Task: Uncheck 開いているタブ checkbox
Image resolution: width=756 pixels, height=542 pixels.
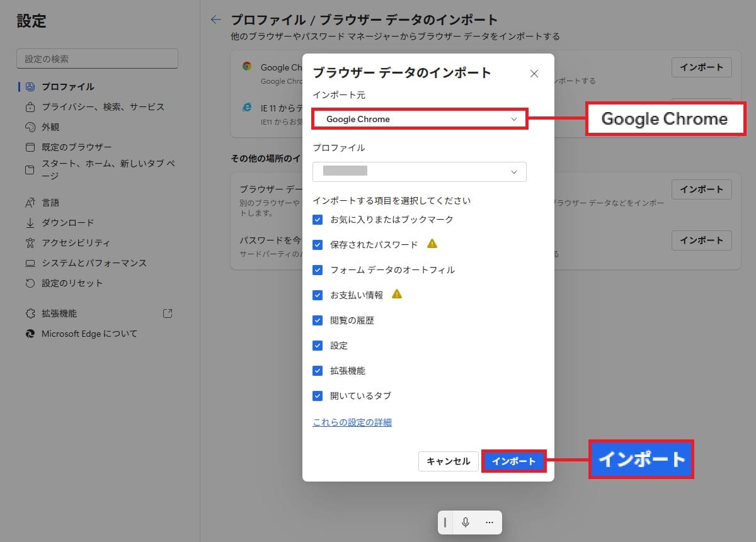Action: click(x=318, y=396)
